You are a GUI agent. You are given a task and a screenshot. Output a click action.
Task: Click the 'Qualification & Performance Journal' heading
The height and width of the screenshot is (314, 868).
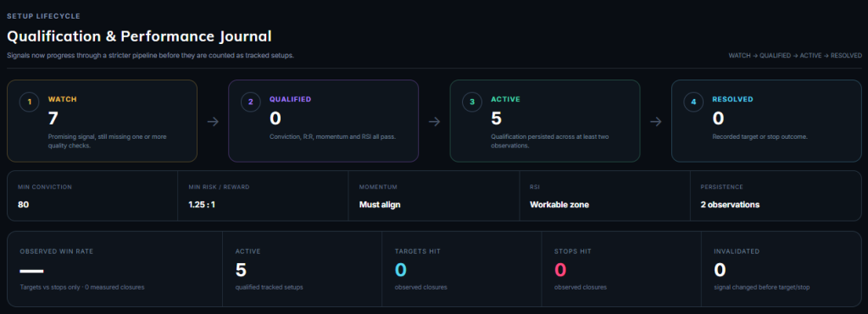click(x=139, y=37)
